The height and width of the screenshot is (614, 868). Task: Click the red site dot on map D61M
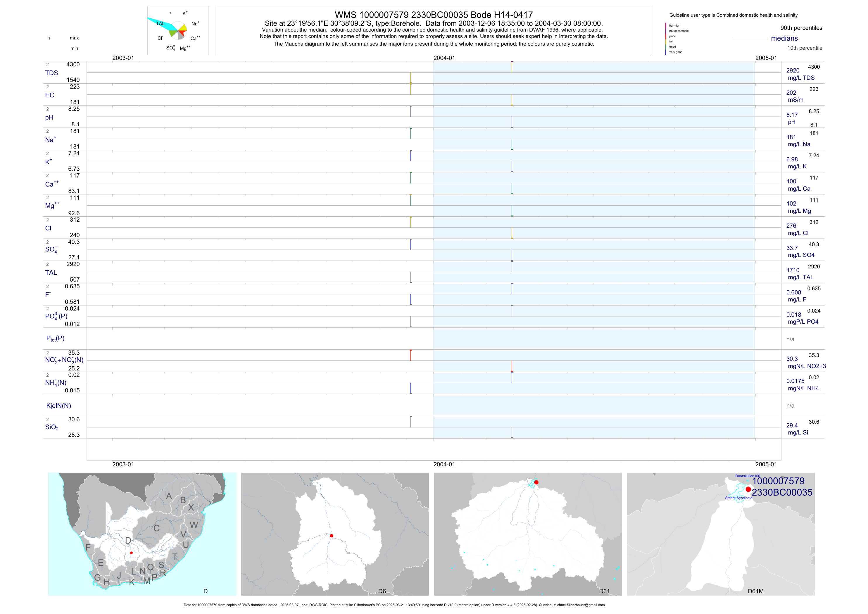click(x=748, y=489)
